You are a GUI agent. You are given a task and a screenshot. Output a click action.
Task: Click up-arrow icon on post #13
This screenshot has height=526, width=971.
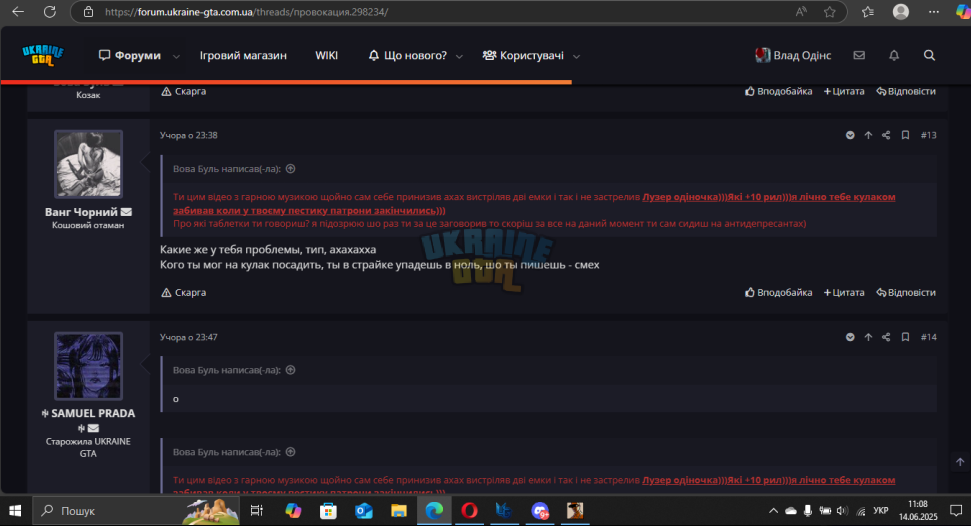(868, 135)
